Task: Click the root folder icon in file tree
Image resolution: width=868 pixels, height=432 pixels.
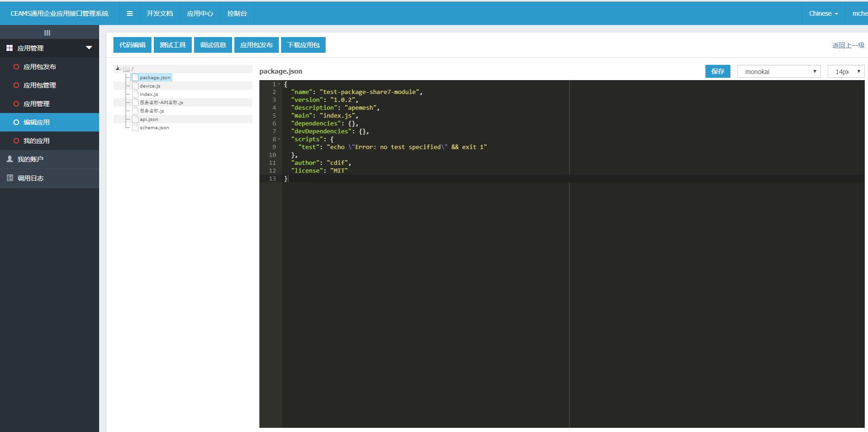Action: point(126,69)
